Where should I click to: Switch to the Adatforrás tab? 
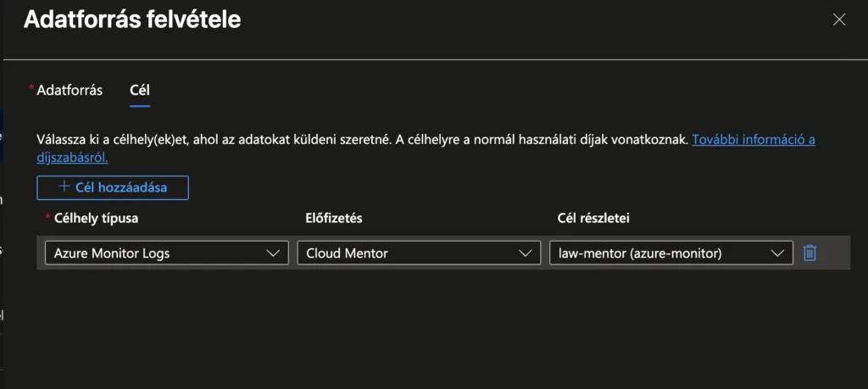[70, 90]
